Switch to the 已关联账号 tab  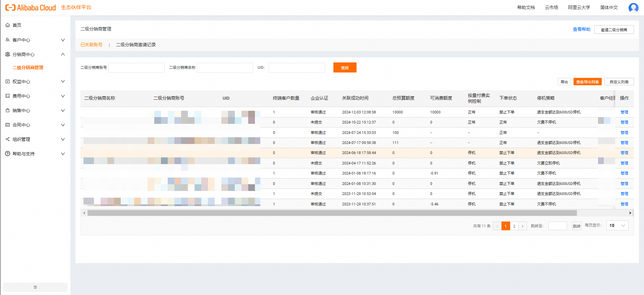pos(92,45)
